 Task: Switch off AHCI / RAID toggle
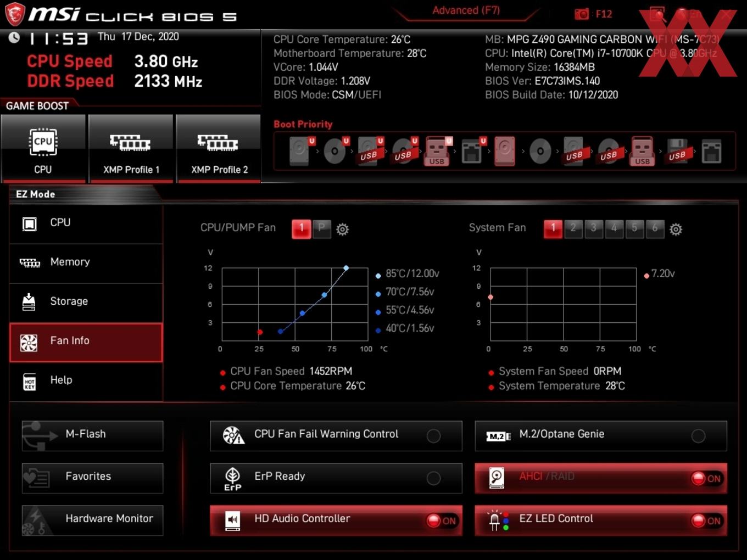click(x=707, y=478)
